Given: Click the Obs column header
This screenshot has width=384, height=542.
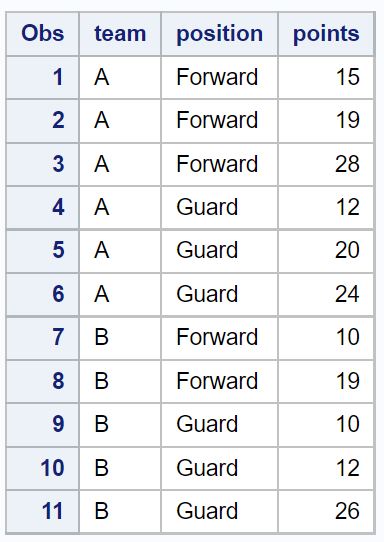Looking at the screenshot, I should point(43,34).
